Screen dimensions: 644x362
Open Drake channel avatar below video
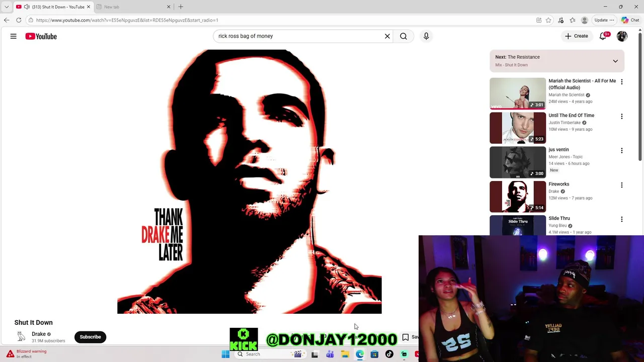(x=21, y=337)
